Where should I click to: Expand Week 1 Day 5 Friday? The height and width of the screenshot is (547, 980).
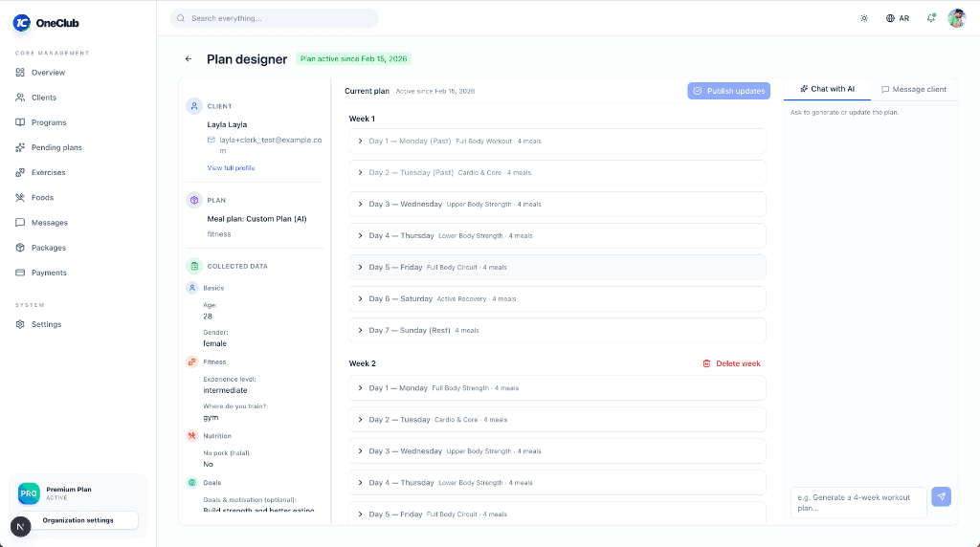(x=557, y=267)
